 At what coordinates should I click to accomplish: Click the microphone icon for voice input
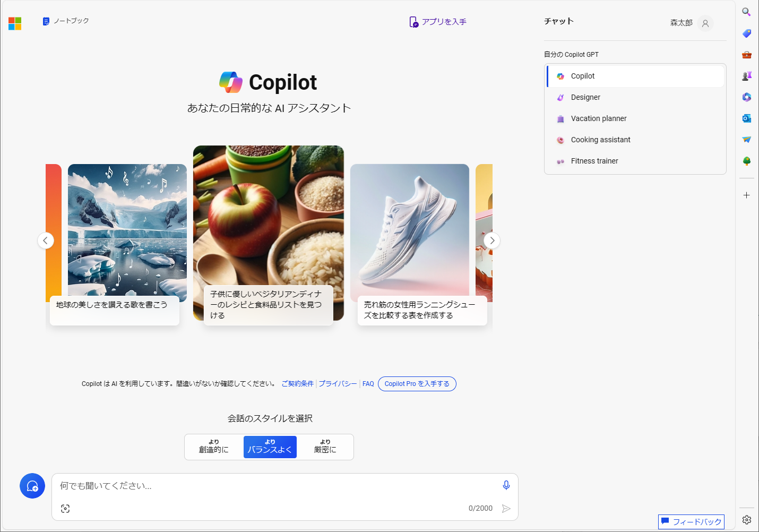506,485
